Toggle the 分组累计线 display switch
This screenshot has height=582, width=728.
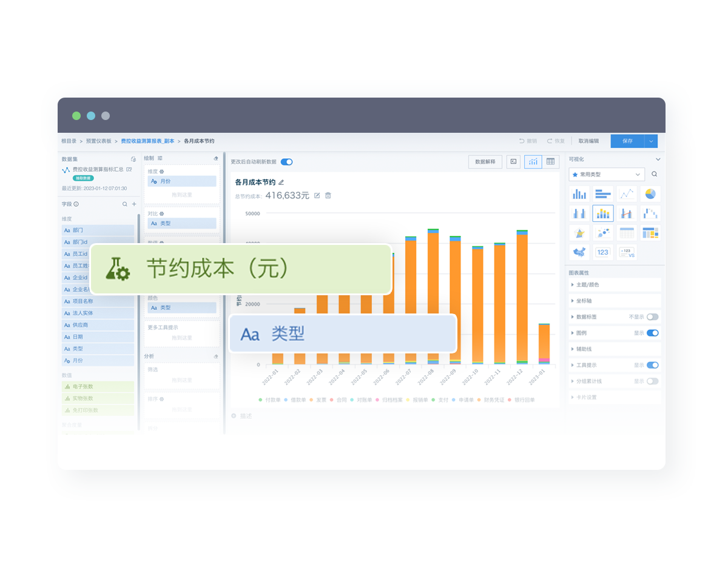(x=652, y=381)
